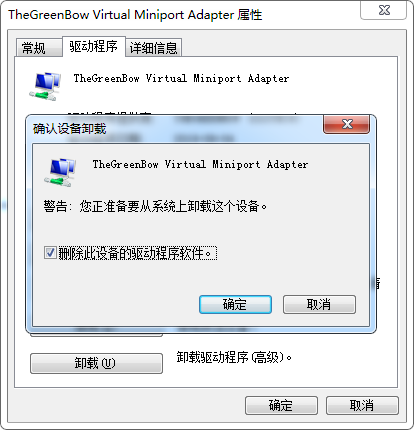Click the adapter name text inside the confirmation dialog
The width and height of the screenshot is (414, 430).
200,164
